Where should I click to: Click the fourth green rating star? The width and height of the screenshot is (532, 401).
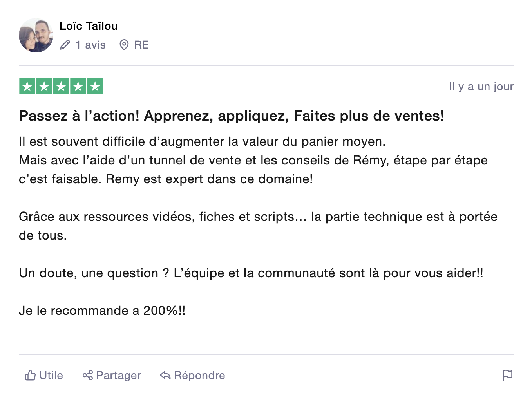78,87
